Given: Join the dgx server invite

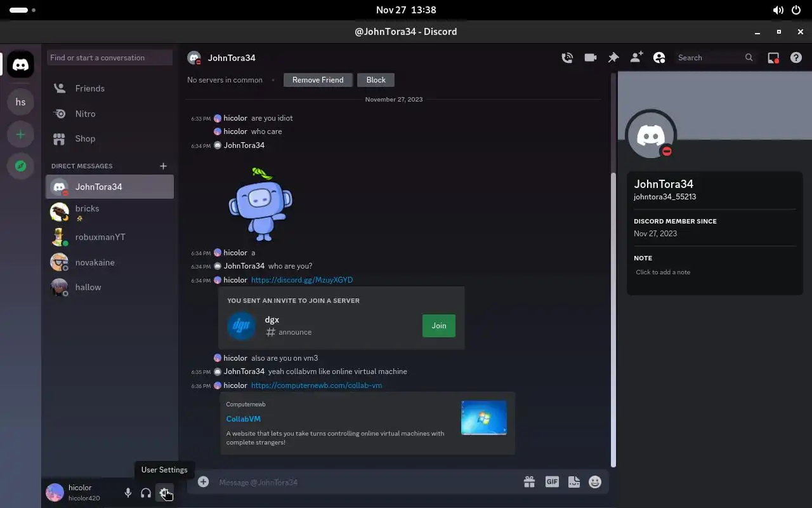Looking at the screenshot, I should tap(439, 326).
